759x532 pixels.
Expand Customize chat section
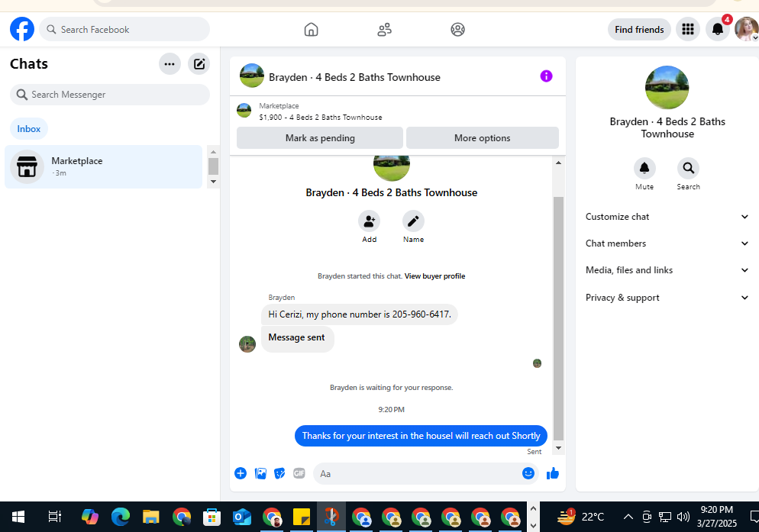pyautogui.click(x=667, y=217)
